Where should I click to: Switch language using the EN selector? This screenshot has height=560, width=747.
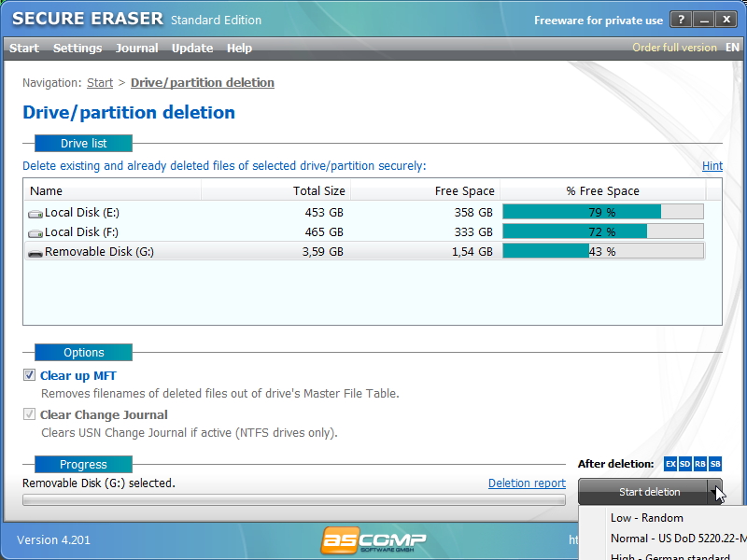click(x=732, y=48)
